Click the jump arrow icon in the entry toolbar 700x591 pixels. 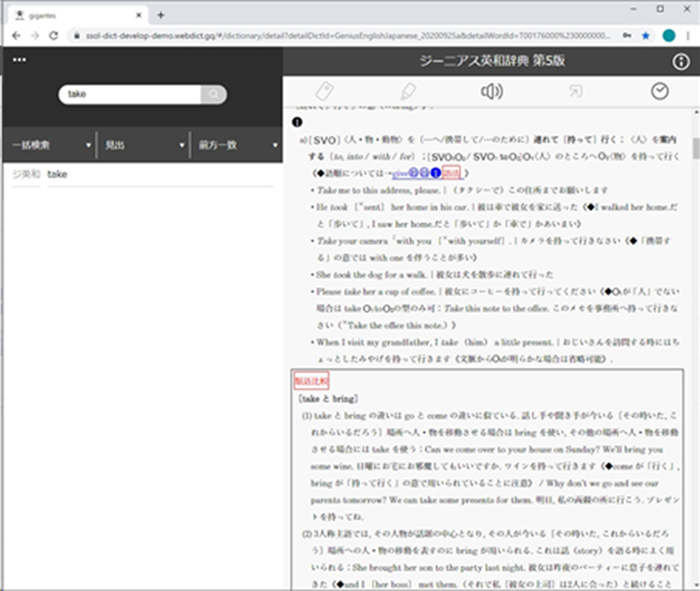click(576, 91)
